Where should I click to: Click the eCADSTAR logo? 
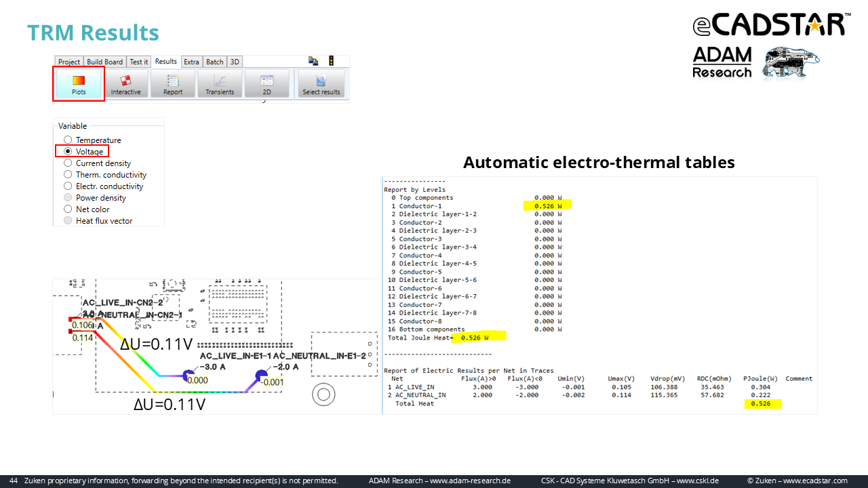(x=772, y=25)
